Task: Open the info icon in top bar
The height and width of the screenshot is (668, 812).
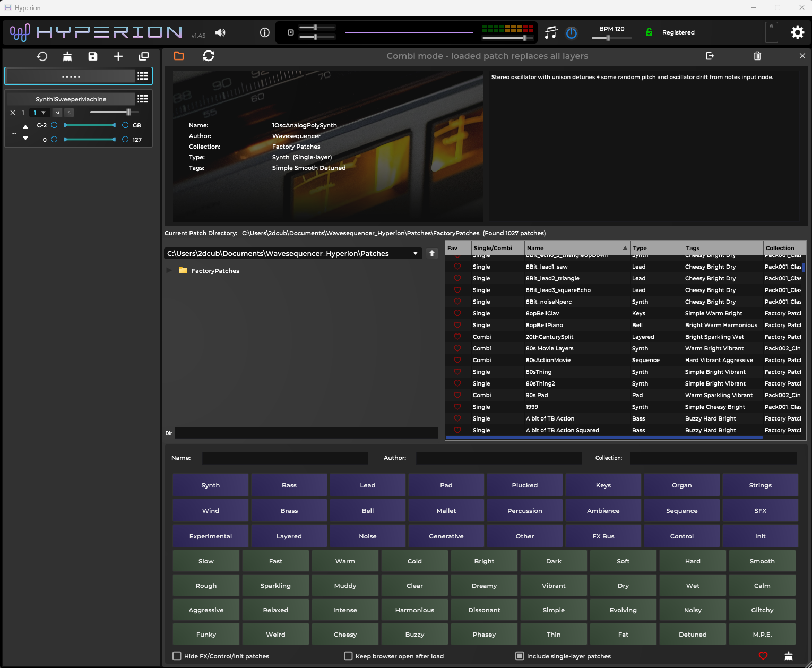Action: [264, 32]
